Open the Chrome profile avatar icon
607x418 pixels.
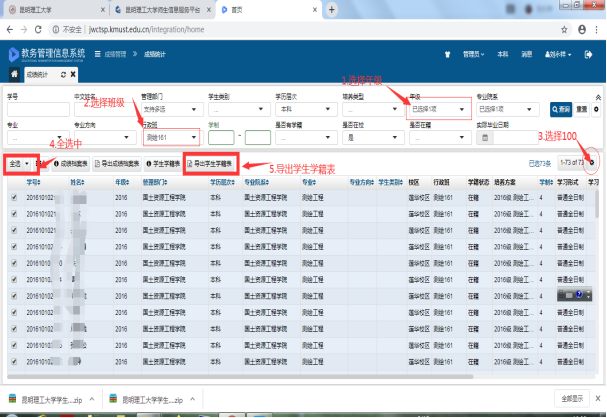[x=582, y=30]
